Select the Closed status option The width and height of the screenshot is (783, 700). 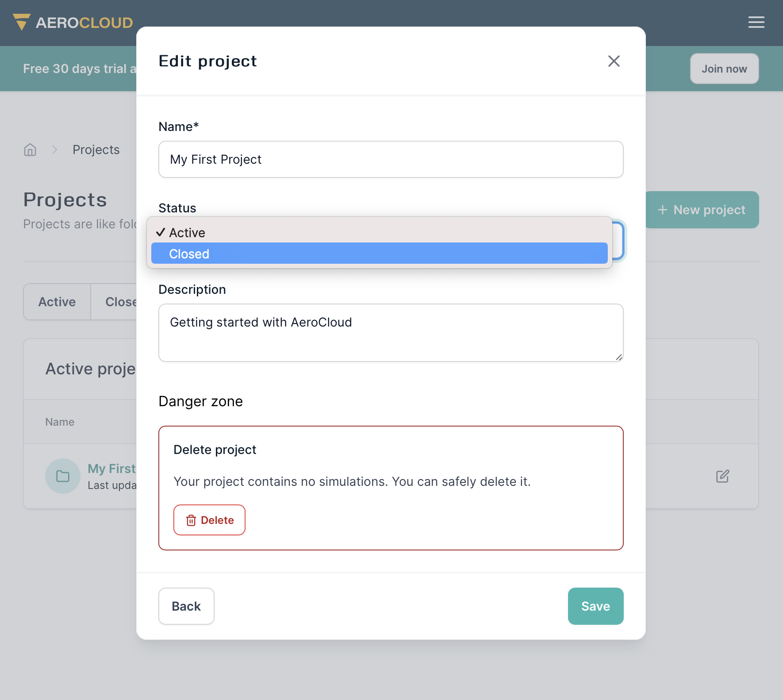coord(379,254)
